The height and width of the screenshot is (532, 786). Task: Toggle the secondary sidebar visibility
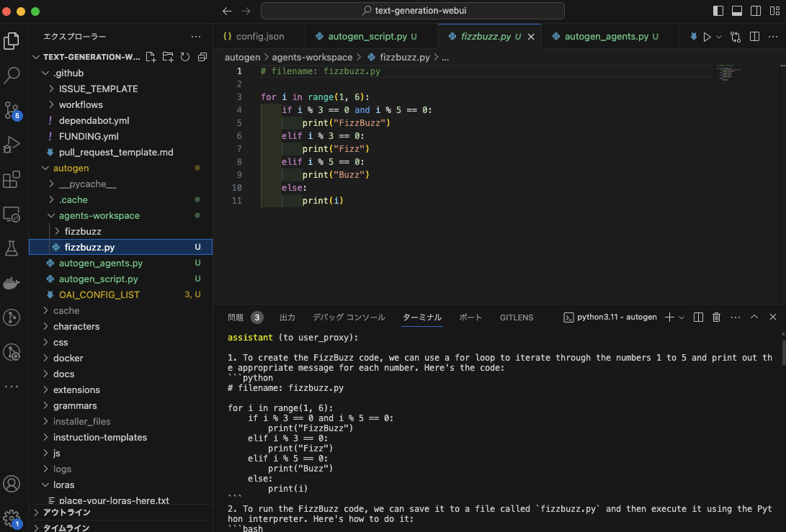pyautogui.click(x=756, y=11)
